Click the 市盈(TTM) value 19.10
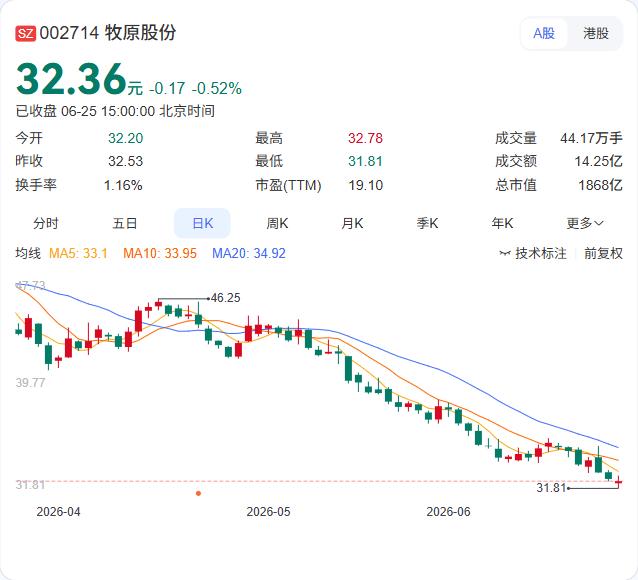Image resolution: width=638 pixels, height=580 pixels. tap(365, 185)
